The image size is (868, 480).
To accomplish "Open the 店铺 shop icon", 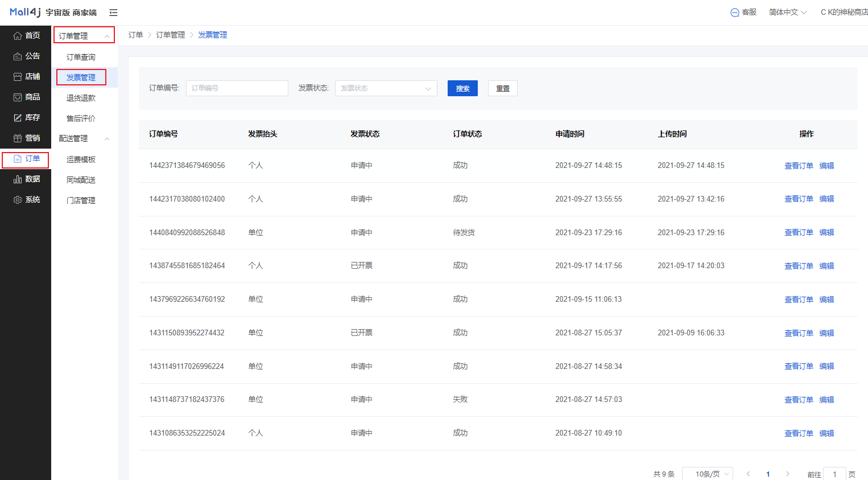I will tap(18, 76).
